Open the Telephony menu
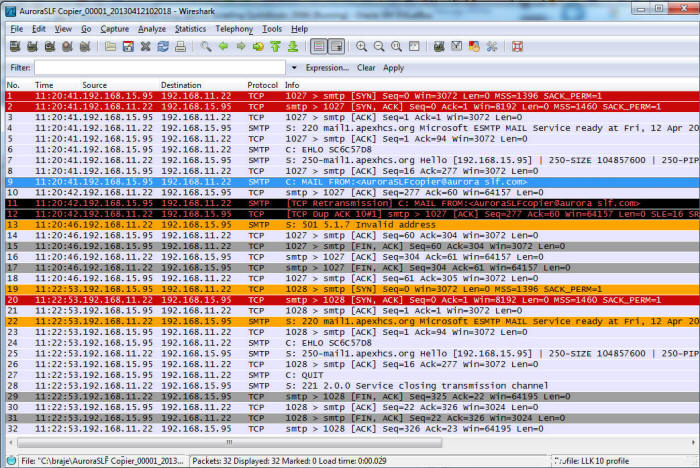The width and height of the screenshot is (700, 468). coord(234,29)
